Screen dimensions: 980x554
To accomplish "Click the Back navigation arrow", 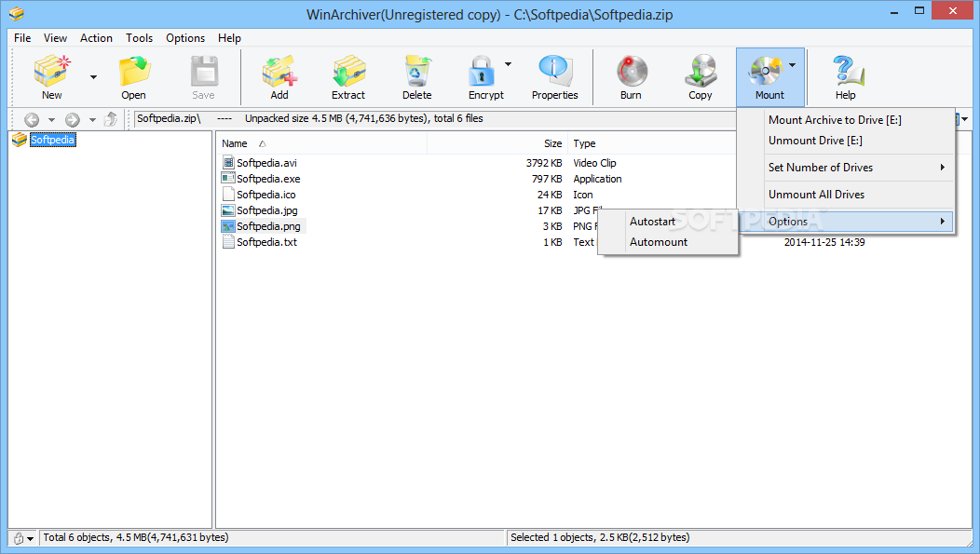I will tap(32, 119).
